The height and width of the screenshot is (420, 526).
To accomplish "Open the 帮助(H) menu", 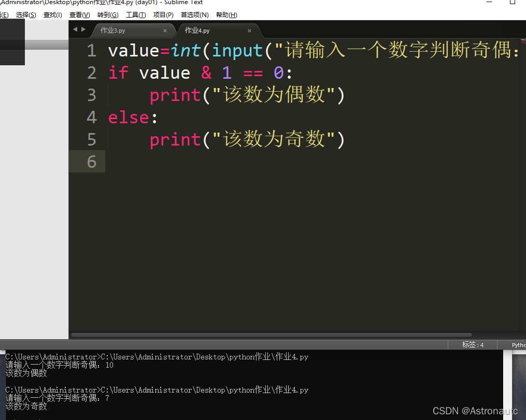I will point(226,15).
